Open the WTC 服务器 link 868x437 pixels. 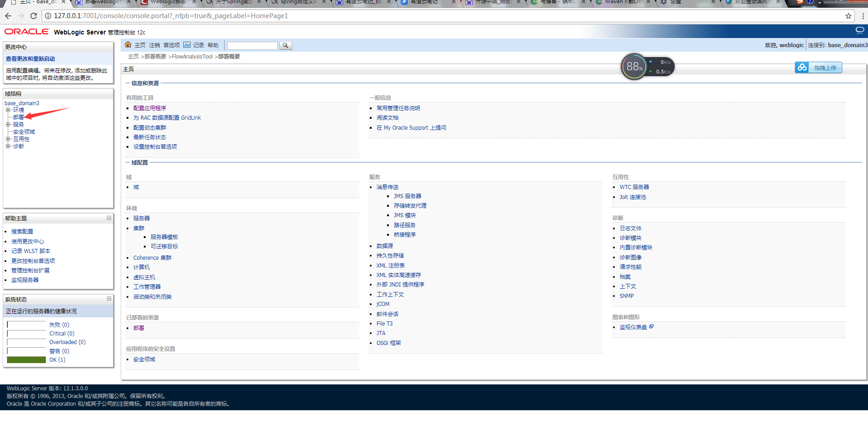634,187
